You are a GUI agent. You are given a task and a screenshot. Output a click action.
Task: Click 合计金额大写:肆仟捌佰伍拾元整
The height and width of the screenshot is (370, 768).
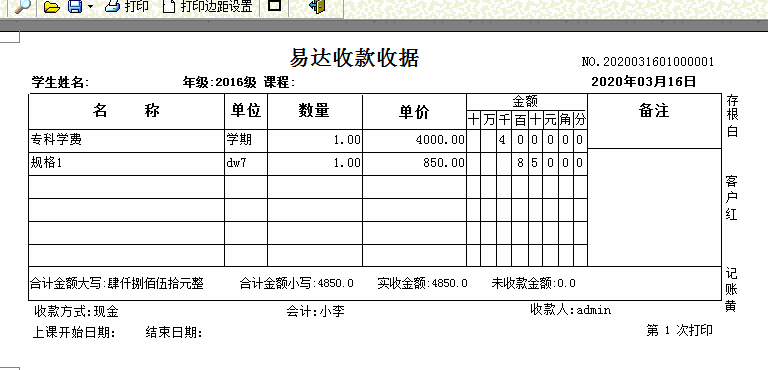pos(117,283)
